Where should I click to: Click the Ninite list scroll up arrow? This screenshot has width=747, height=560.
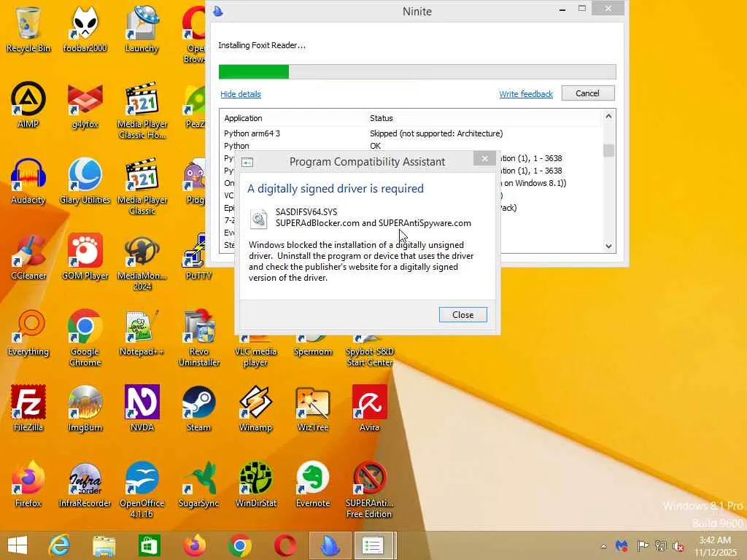click(608, 116)
